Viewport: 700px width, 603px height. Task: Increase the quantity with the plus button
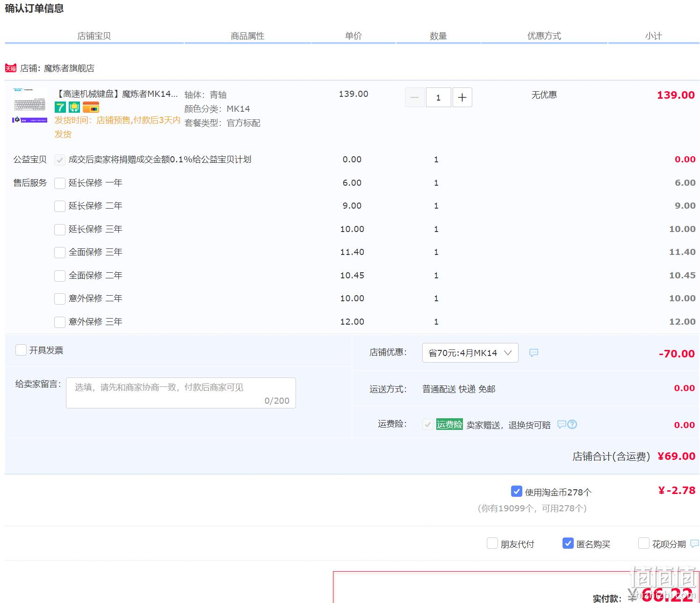462,97
